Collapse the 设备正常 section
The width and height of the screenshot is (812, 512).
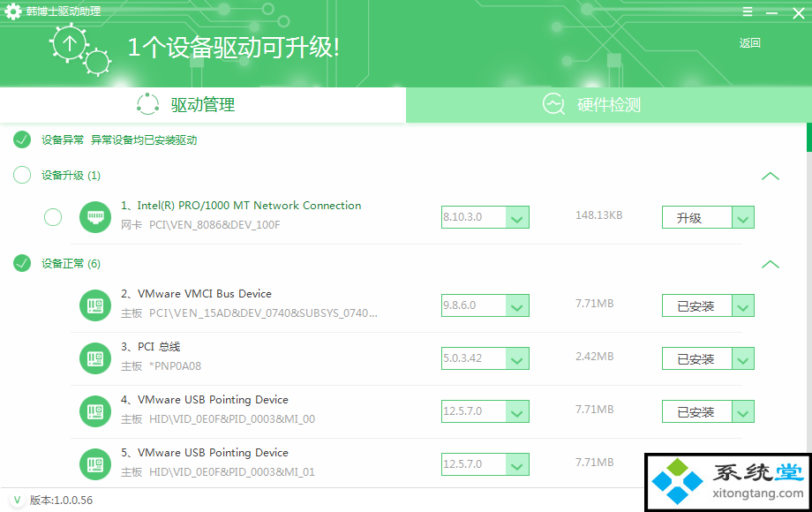point(770,264)
